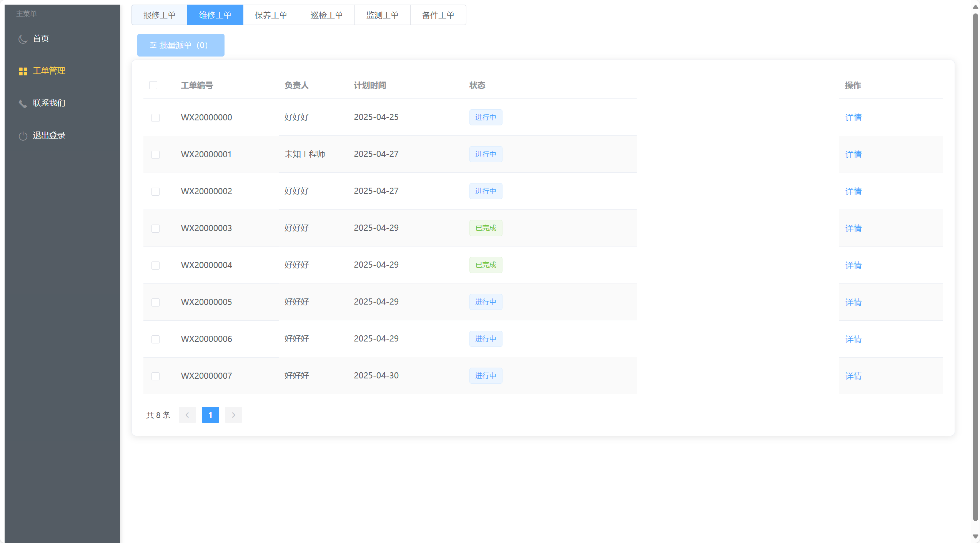The width and height of the screenshot is (980, 543).
Task: Click the phone icon beside 联系我们
Action: click(23, 103)
